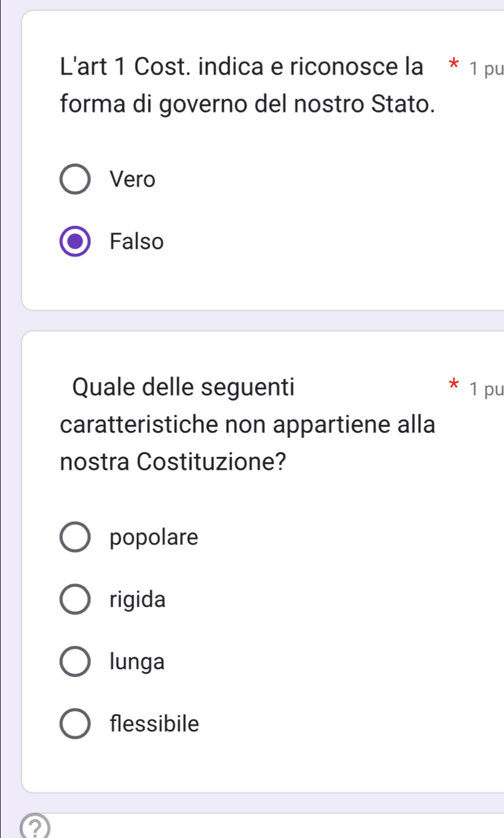Select the Vero radio button circle
504x838 pixels.
coord(75,180)
